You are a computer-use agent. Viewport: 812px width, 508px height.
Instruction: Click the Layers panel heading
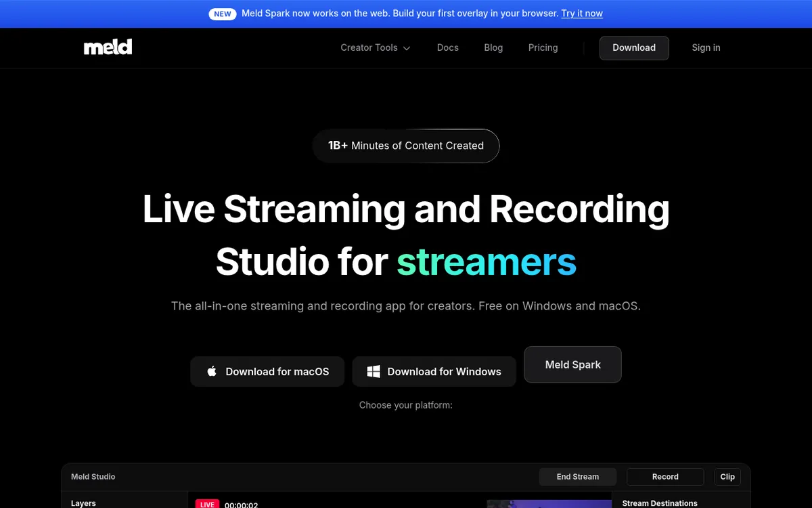pyautogui.click(x=83, y=503)
